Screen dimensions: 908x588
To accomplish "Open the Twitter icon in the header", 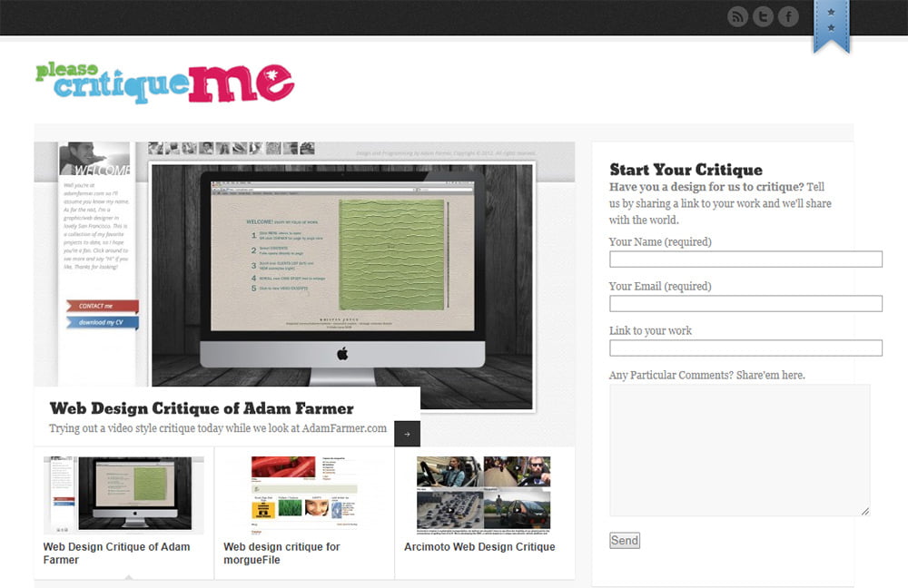I will coord(763,16).
